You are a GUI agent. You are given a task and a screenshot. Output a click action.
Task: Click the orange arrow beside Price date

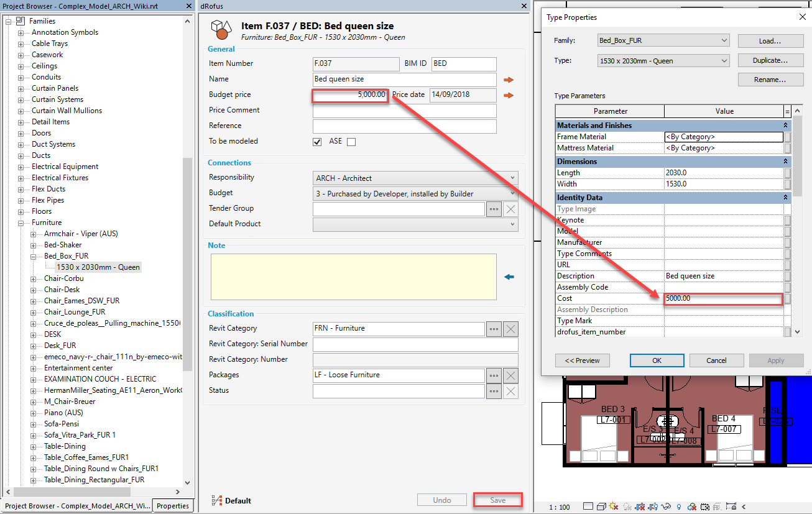pos(509,95)
